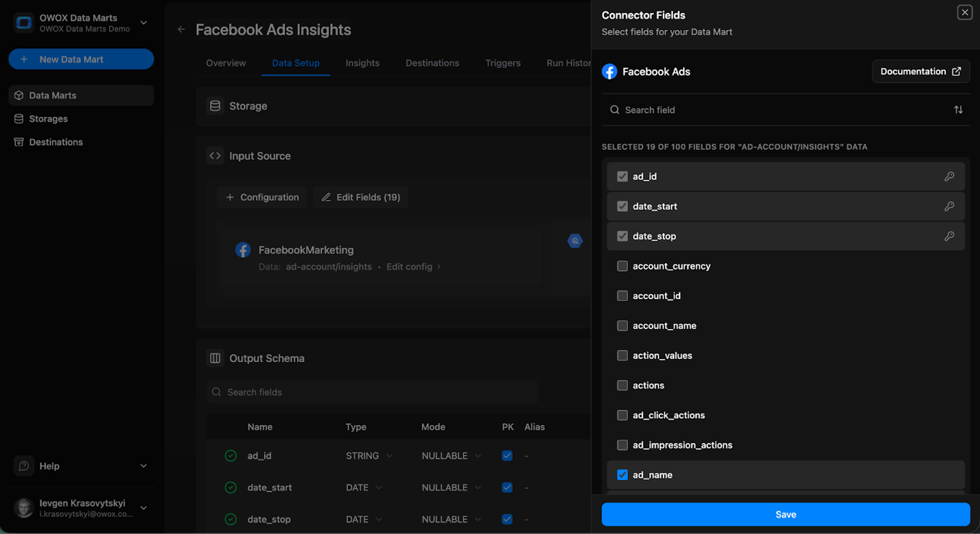Screen dimensions: 980x534
Task: Check the ad_click_actions field
Action: 622,415
